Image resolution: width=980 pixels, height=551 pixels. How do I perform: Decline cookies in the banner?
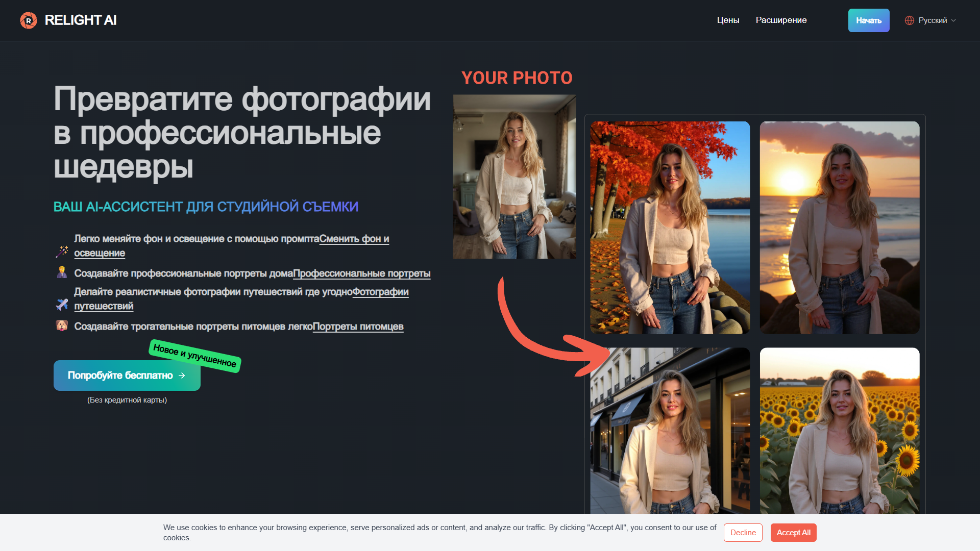743,533
